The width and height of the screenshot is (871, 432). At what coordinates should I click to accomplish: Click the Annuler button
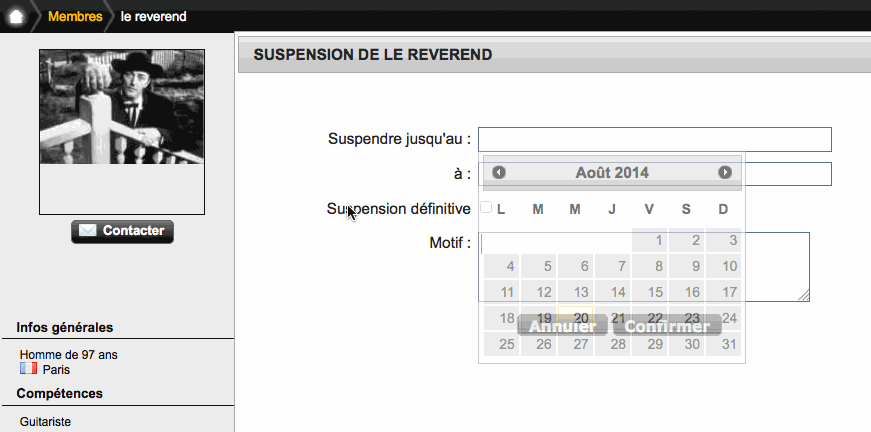pyautogui.click(x=562, y=325)
